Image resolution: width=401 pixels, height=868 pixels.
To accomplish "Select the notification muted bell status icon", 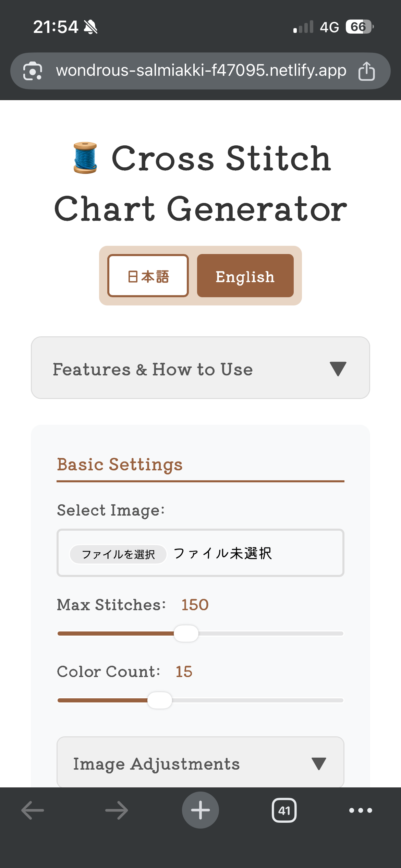I will [90, 27].
